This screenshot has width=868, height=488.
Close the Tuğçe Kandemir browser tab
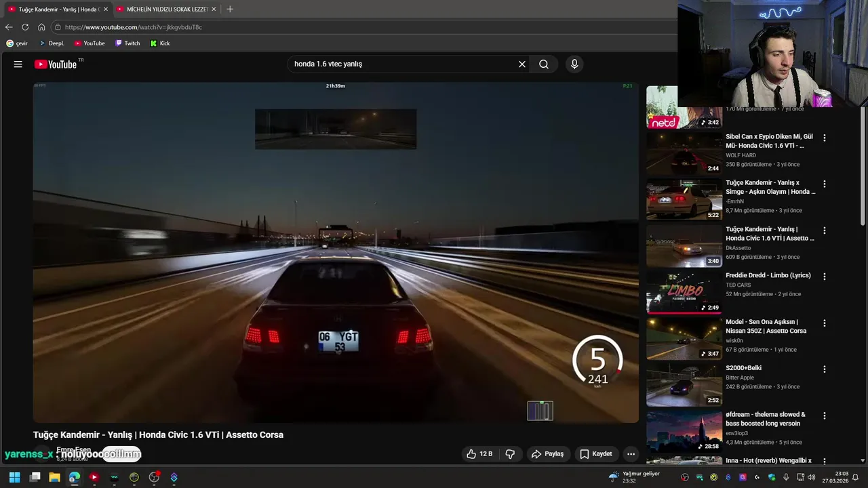[x=106, y=9]
